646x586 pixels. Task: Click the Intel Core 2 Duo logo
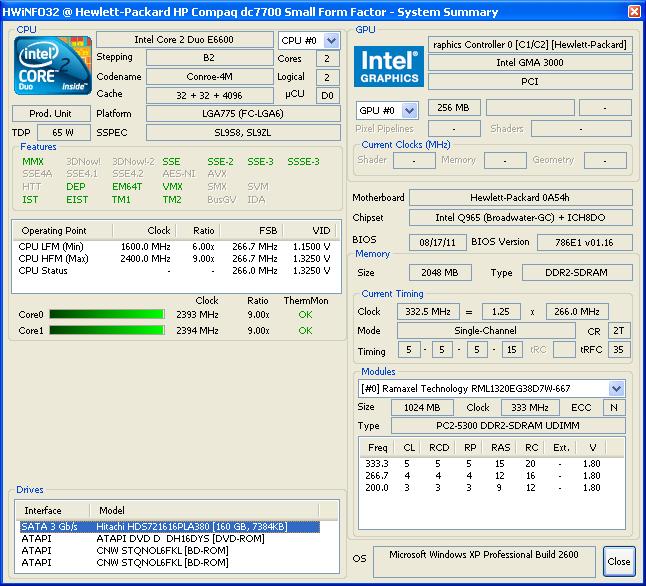48,68
